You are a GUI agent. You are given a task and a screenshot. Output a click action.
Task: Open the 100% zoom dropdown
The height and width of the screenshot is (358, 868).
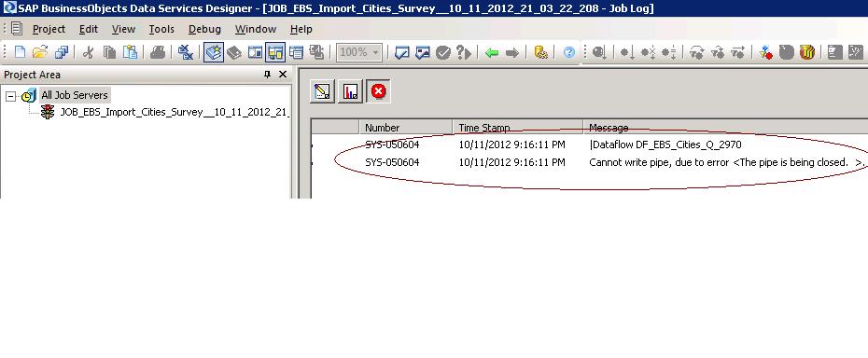coord(360,52)
